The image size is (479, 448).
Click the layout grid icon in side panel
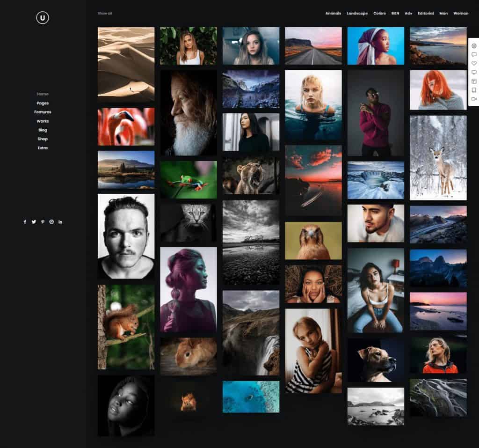(474, 81)
